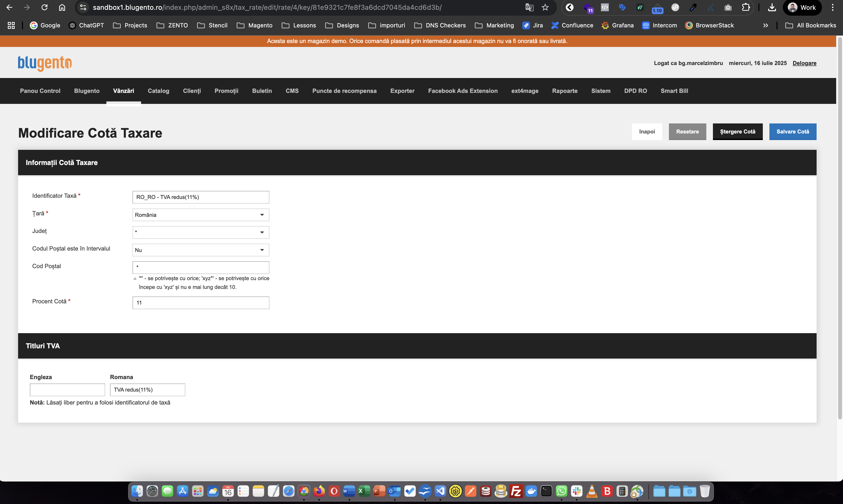This screenshot has height=504, width=843.
Task: Open Codul Poștal este în Intervalul dropdown
Action: (201, 250)
